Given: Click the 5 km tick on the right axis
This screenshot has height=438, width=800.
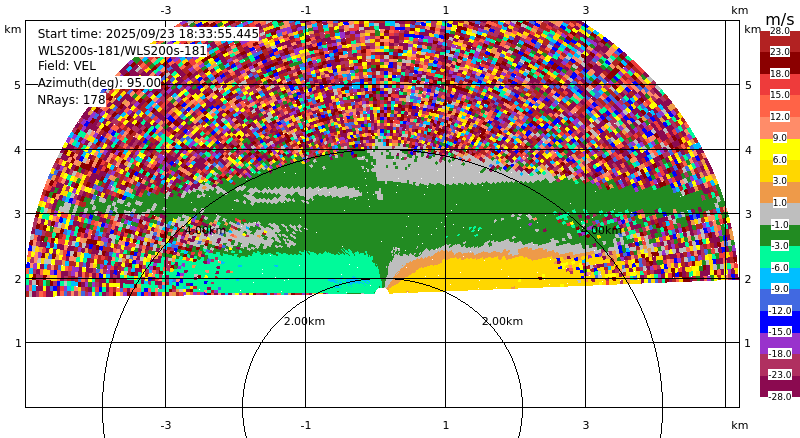Looking at the screenshot, I should tap(748, 85).
